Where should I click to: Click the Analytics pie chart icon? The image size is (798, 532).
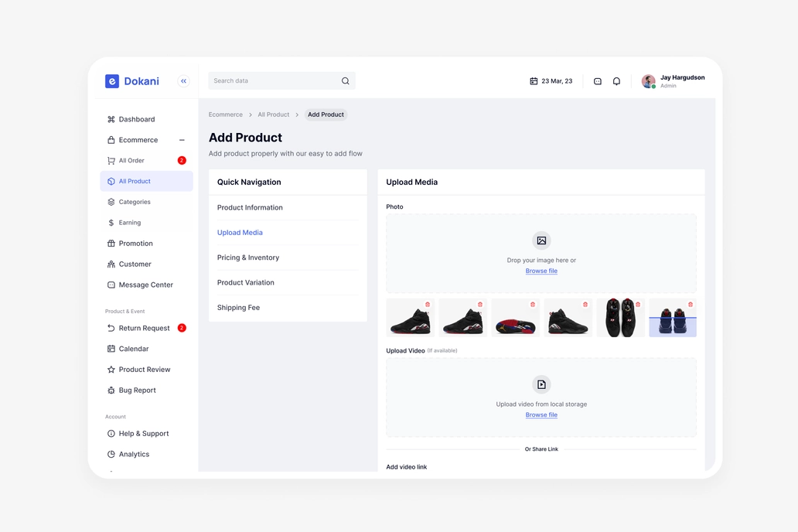[111, 454]
